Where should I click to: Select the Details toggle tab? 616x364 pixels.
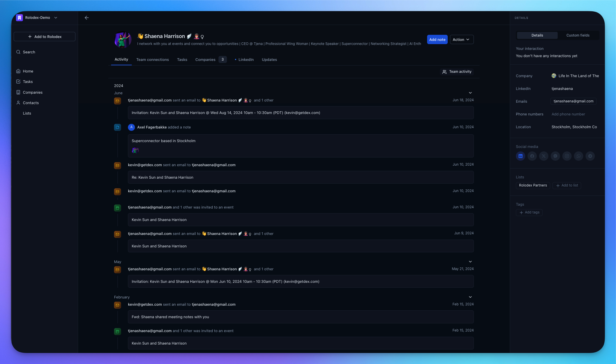coord(537,35)
